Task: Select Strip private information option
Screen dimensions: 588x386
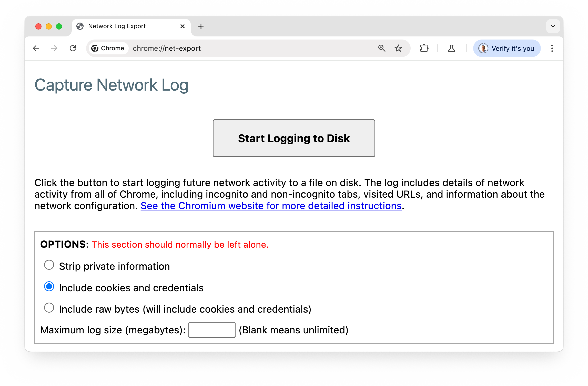Action: pos(49,266)
